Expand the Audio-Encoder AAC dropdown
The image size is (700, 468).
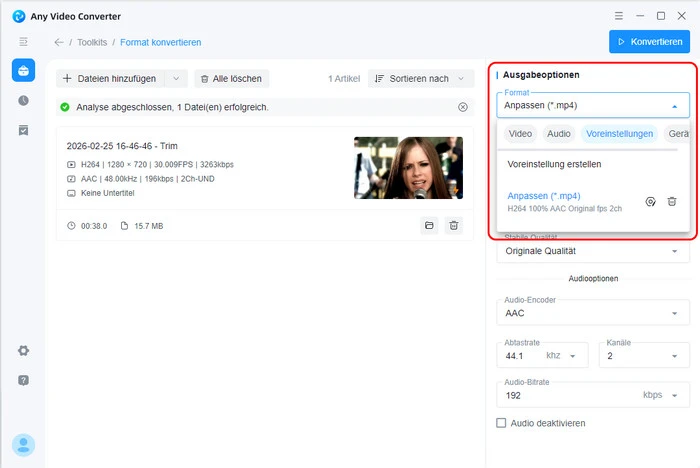pos(592,313)
